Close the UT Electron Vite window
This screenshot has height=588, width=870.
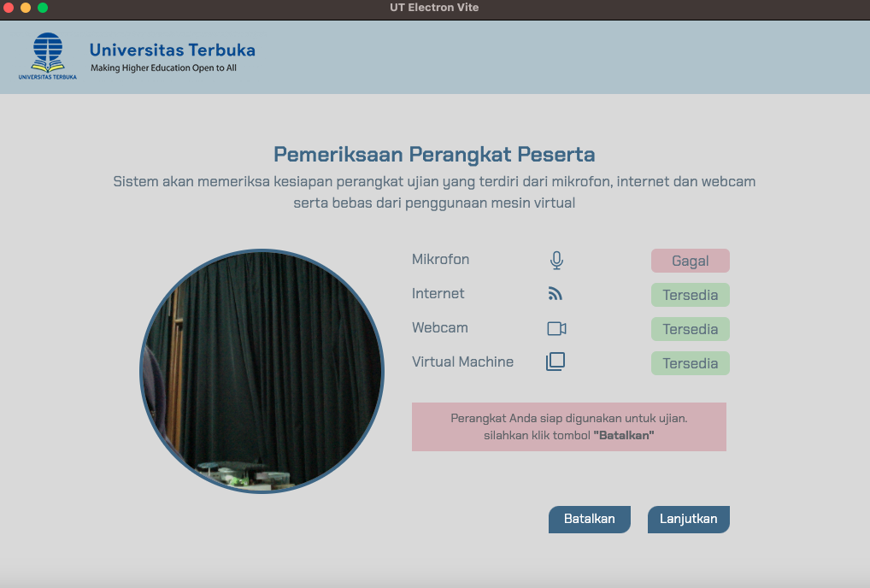coord(9,8)
